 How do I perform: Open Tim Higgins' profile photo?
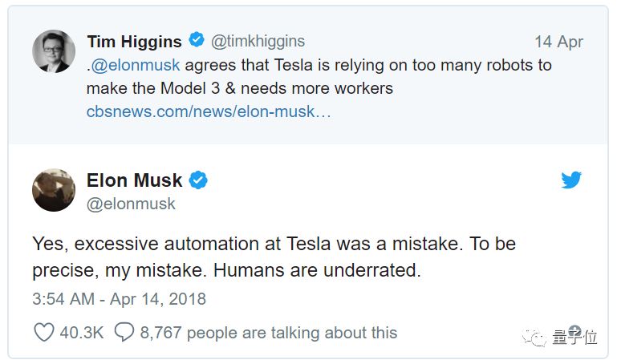pyautogui.click(x=53, y=51)
